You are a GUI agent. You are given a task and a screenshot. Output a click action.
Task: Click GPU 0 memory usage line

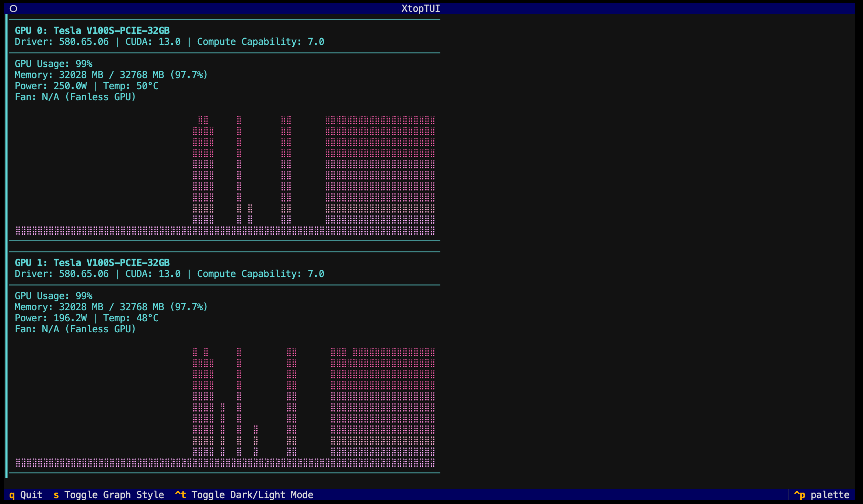tap(111, 75)
